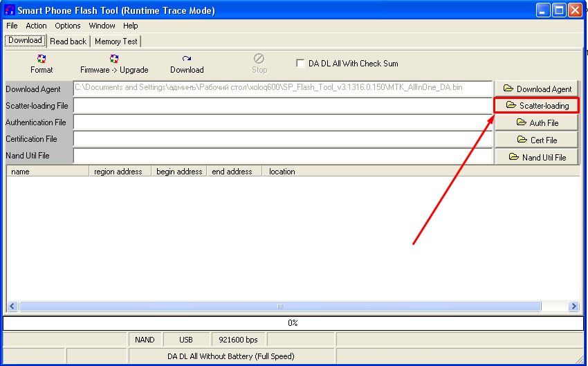Viewport: 588px width, 366px height.
Task: Click the Scatter-loading File input field
Action: click(282, 105)
